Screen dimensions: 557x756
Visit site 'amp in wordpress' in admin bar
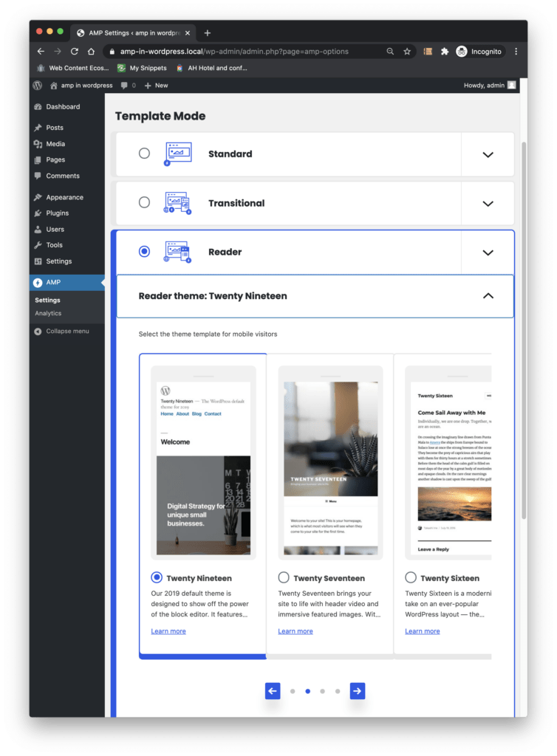pos(81,86)
